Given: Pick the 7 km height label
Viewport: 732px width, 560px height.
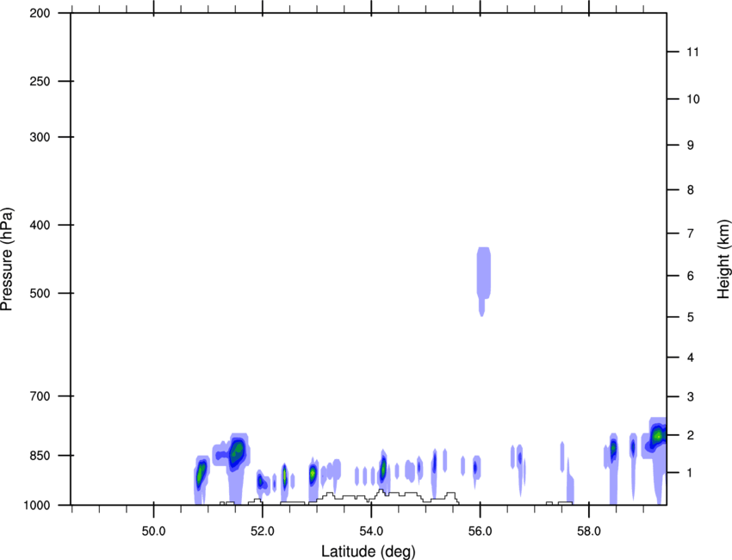Looking at the screenshot, I should coord(691,233).
